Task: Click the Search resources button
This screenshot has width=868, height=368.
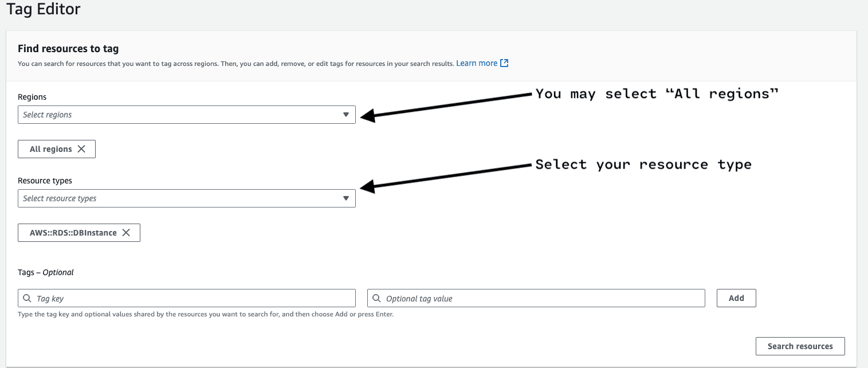Action: (800, 346)
